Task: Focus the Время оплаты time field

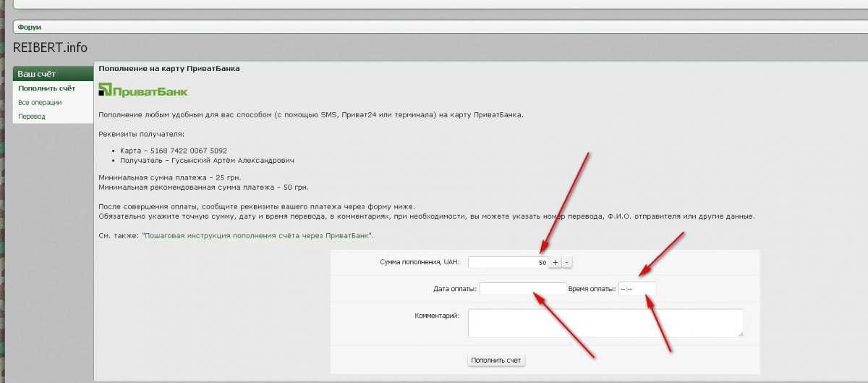Action: coord(637,289)
